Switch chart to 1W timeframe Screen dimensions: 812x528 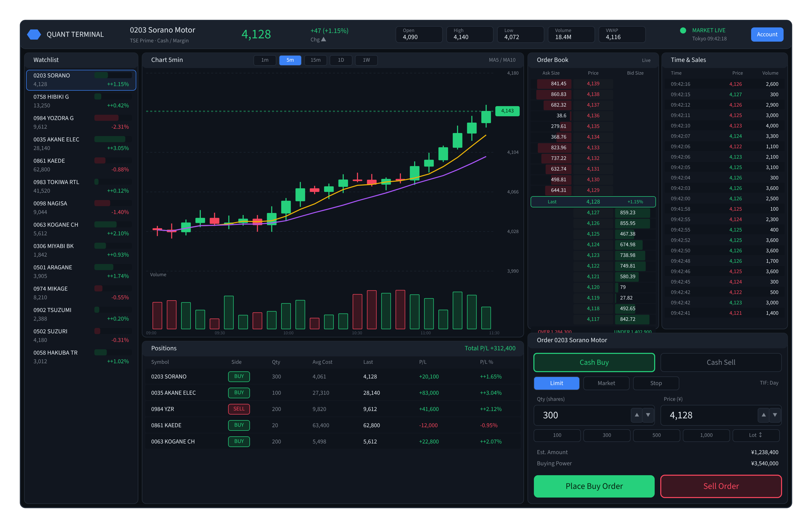point(366,60)
